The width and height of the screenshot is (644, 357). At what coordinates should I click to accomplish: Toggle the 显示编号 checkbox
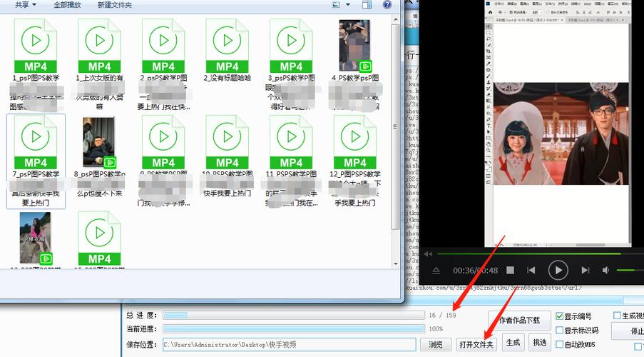tap(559, 316)
